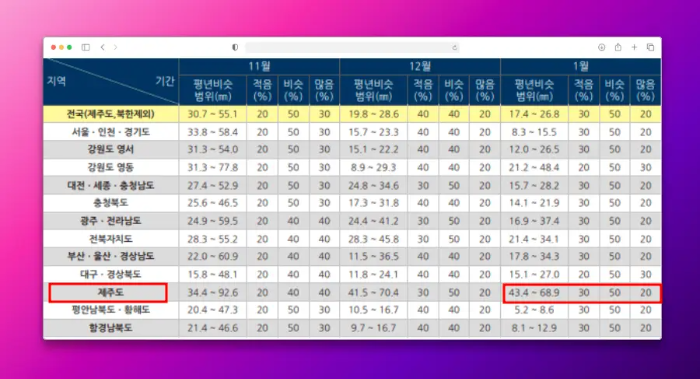Show the tab overview icon

coord(650,47)
